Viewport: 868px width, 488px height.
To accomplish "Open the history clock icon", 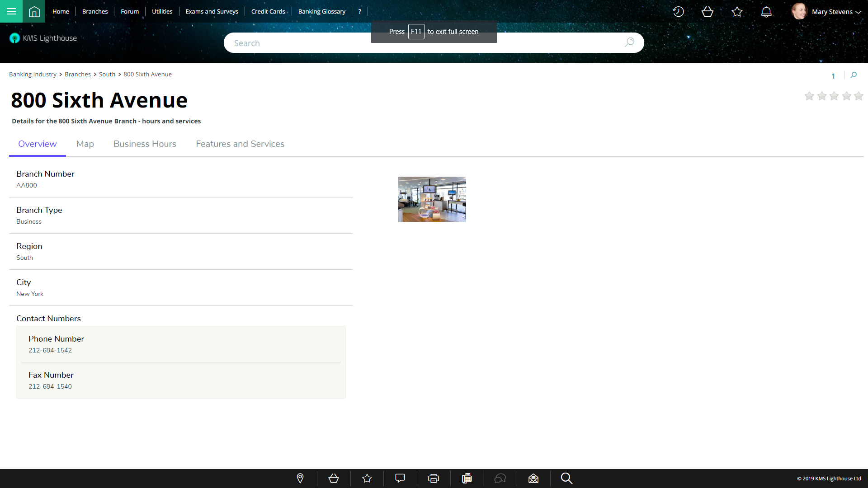I will pos(678,12).
